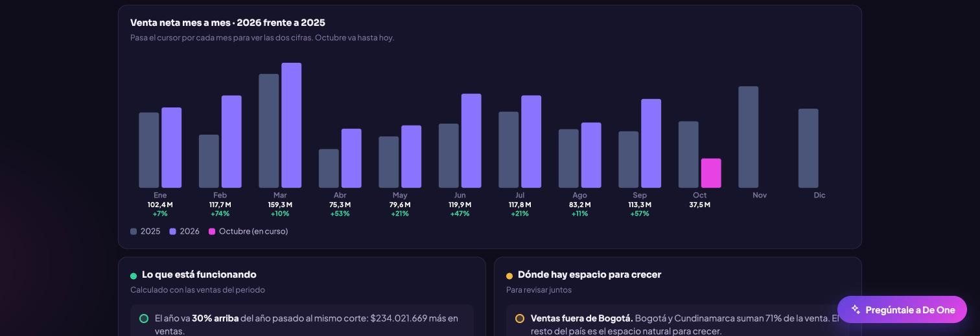
Task: Click the 2026 purple legend swatch
Action: [173, 231]
